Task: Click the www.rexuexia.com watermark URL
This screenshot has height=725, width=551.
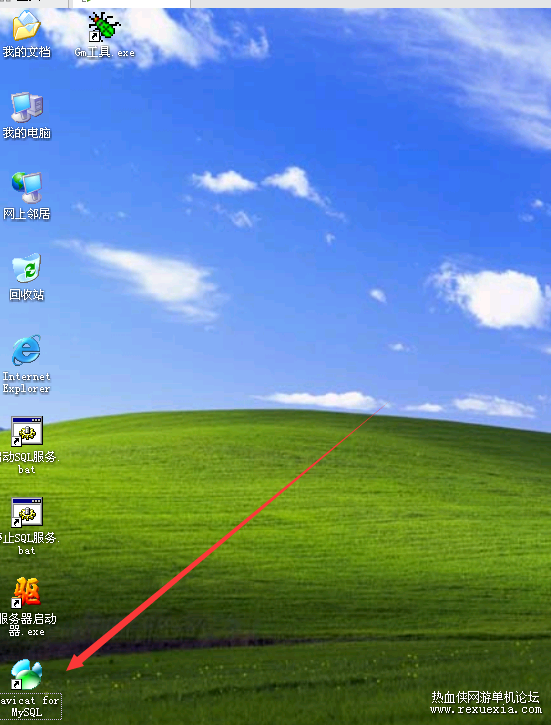Action: tap(485, 710)
